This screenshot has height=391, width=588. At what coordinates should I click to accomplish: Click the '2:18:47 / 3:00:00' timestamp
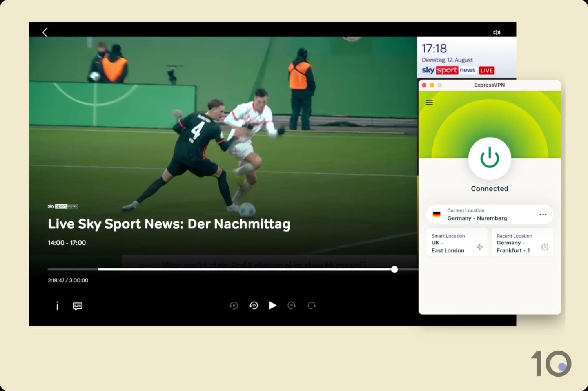click(x=68, y=281)
